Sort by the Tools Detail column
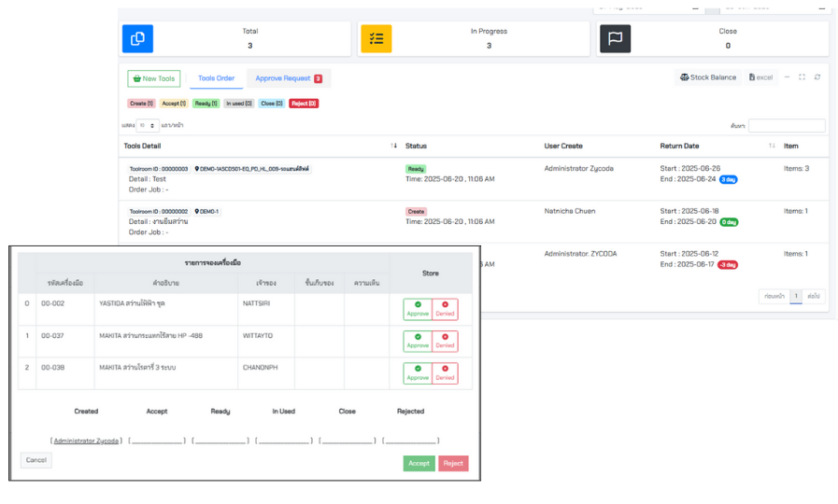The image size is (838, 504). (x=393, y=147)
